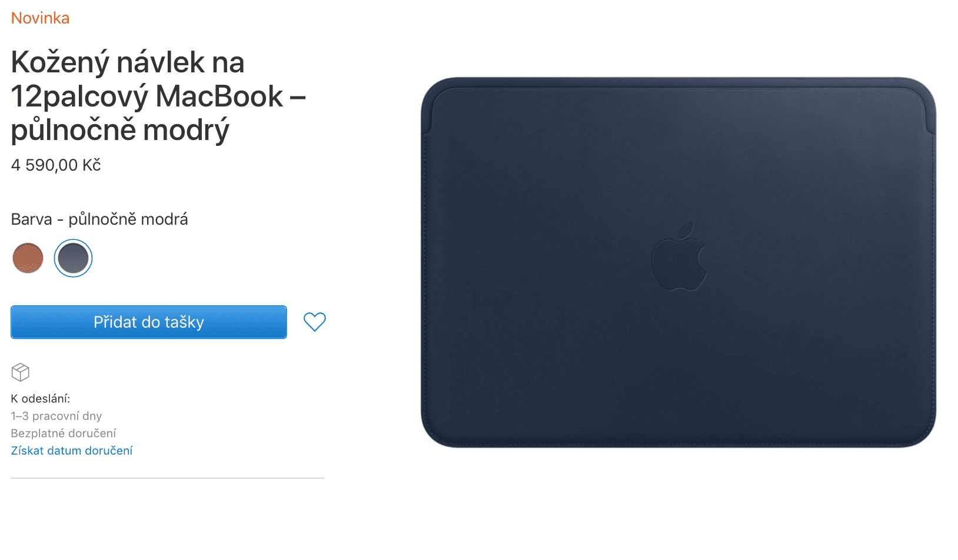This screenshot has width=958, height=560.
Task: Click the Barva - půlnočně modrá label
Action: (99, 219)
